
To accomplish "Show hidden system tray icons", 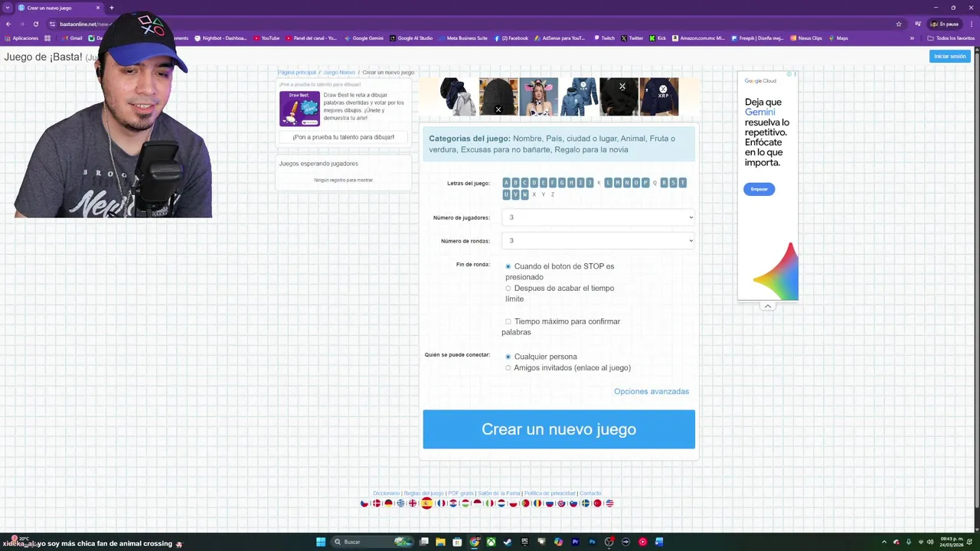I will (x=884, y=542).
